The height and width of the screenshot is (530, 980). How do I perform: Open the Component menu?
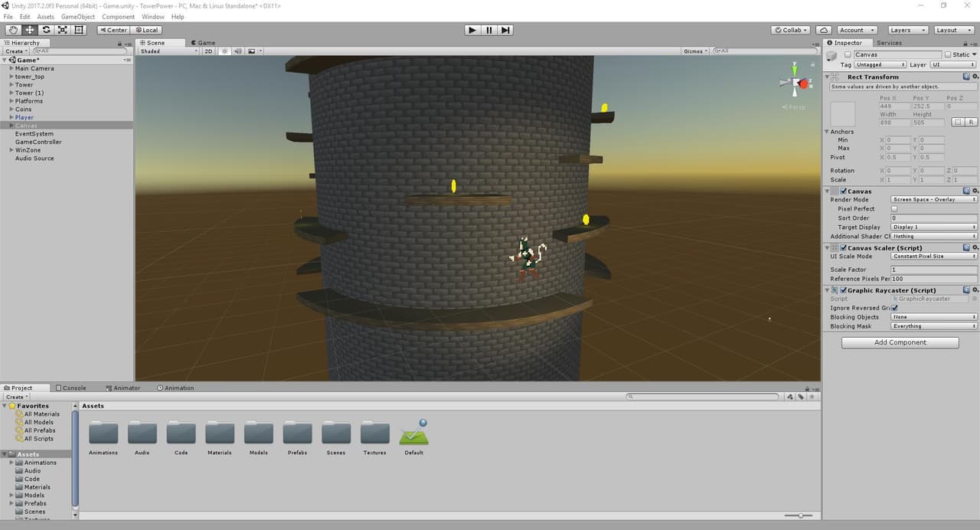pos(118,17)
